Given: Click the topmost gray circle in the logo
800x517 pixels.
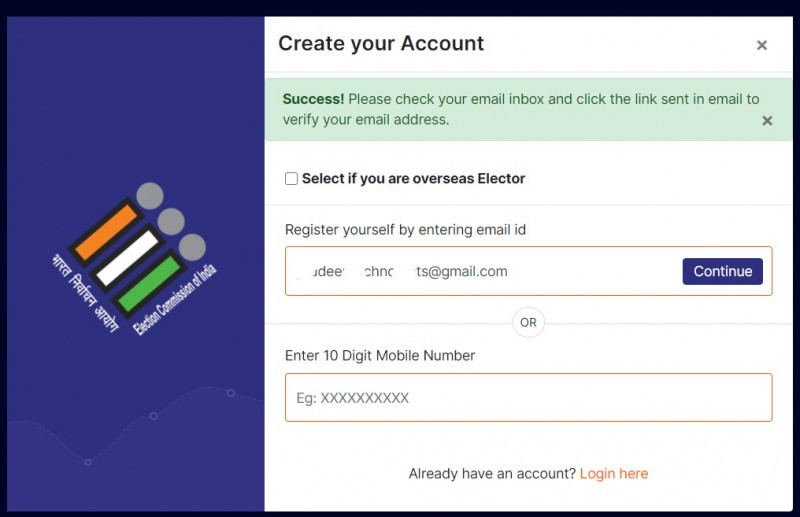Looking at the screenshot, I should tap(149, 196).
